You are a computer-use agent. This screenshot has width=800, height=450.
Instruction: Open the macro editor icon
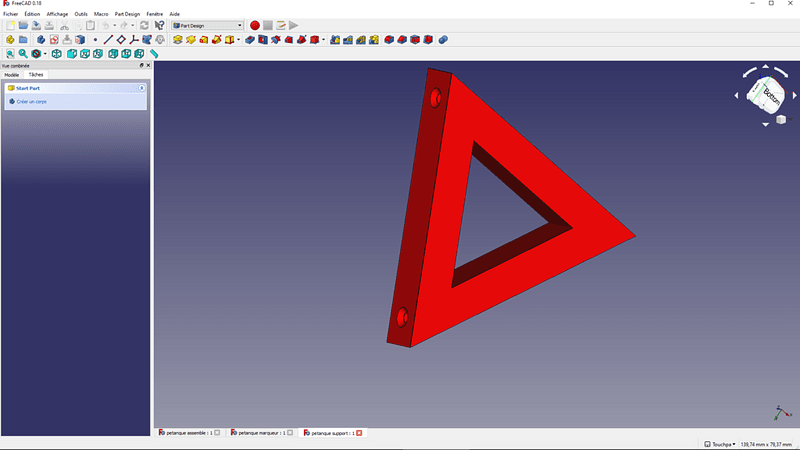pos(281,26)
